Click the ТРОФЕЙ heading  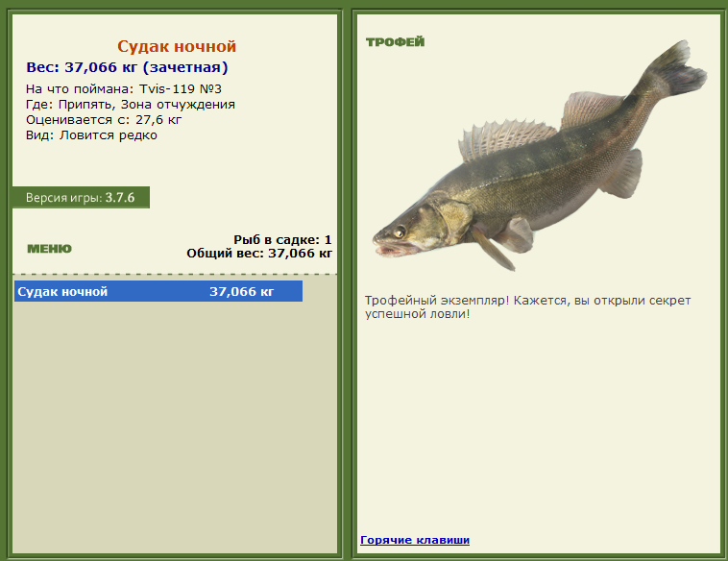click(395, 42)
